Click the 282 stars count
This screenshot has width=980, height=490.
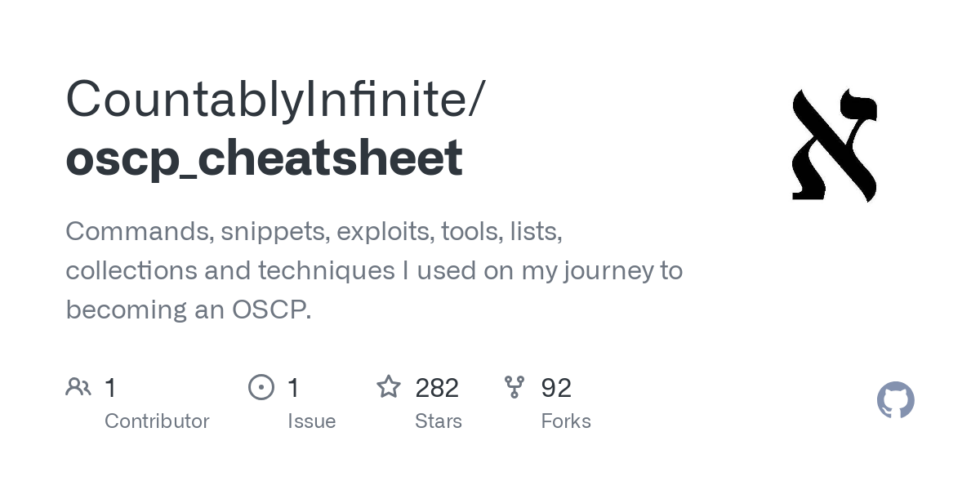tap(437, 388)
